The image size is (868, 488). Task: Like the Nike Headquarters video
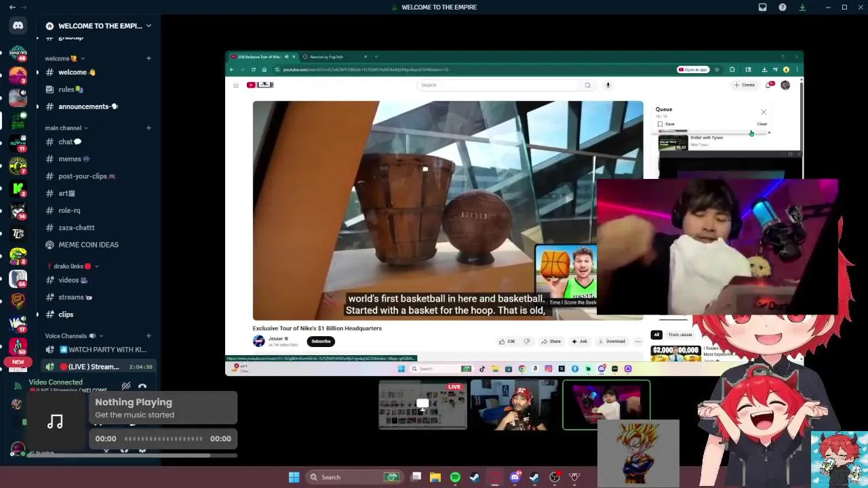click(x=506, y=342)
